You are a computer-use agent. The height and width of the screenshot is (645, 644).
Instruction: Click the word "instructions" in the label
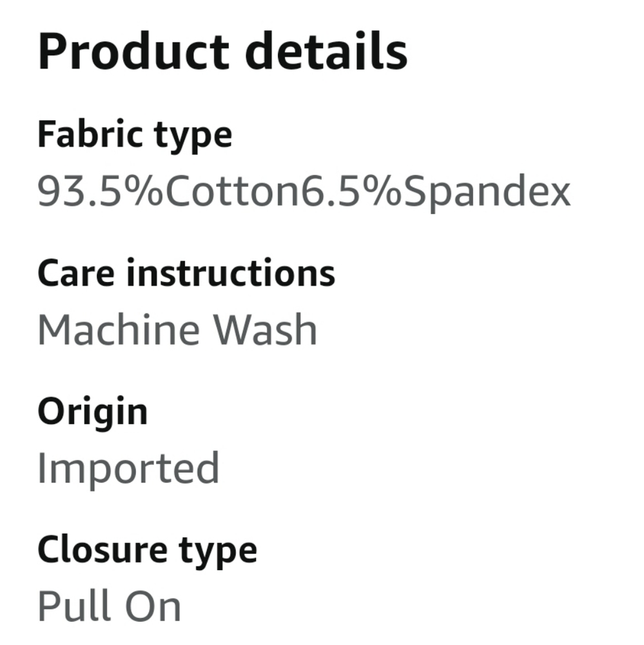click(x=230, y=273)
